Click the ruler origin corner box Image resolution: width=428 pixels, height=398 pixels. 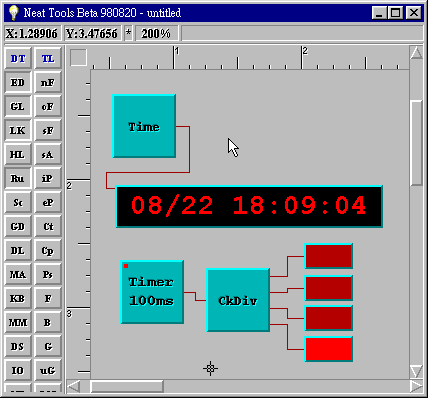(x=78, y=57)
